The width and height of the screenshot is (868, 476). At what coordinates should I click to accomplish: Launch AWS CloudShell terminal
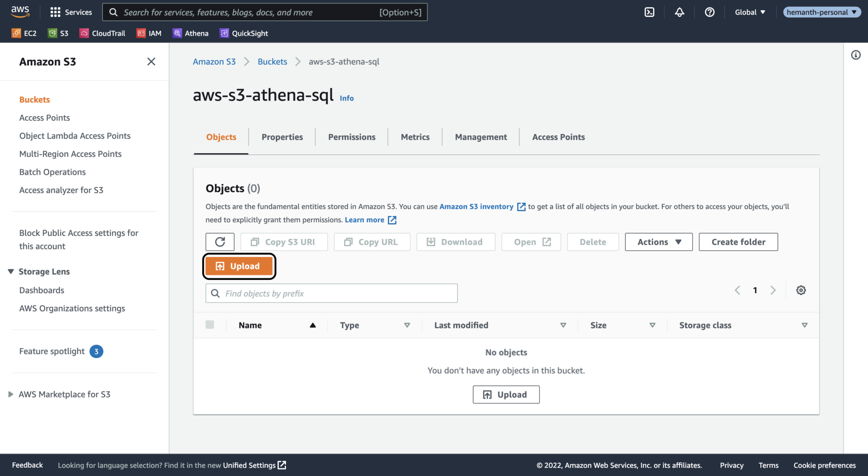649,12
